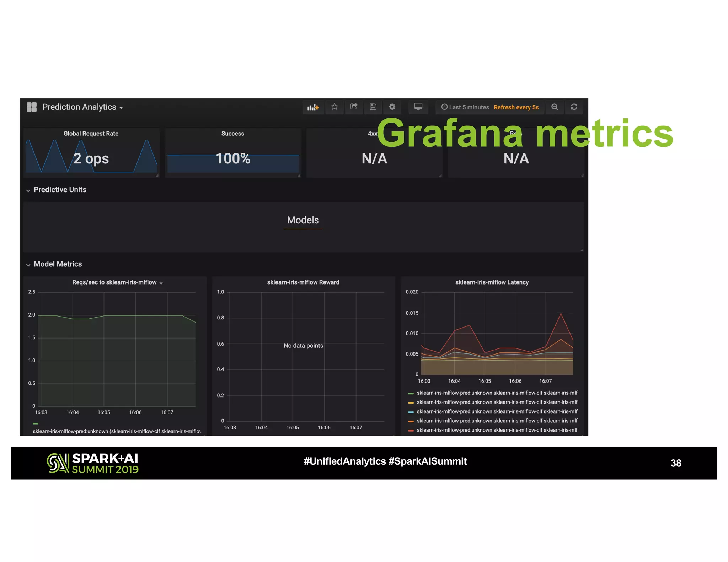728x562 pixels.
Task: Click the sklearn-iris-mlflow Latency panel title
Action: [x=492, y=282]
